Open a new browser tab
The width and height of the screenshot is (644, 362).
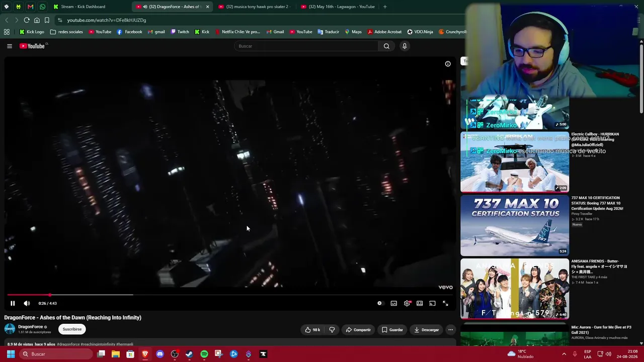[x=385, y=7]
